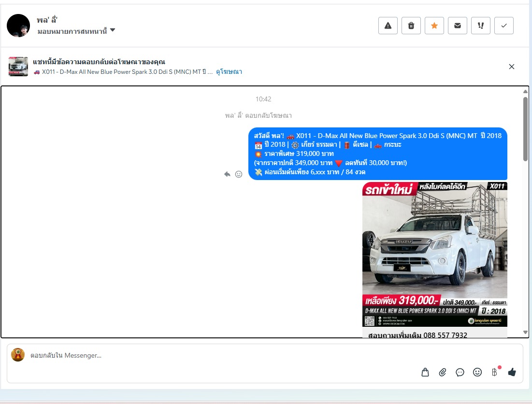The image size is (532, 404).
Task: Delete the conversation using trash icon
Action: click(x=411, y=26)
